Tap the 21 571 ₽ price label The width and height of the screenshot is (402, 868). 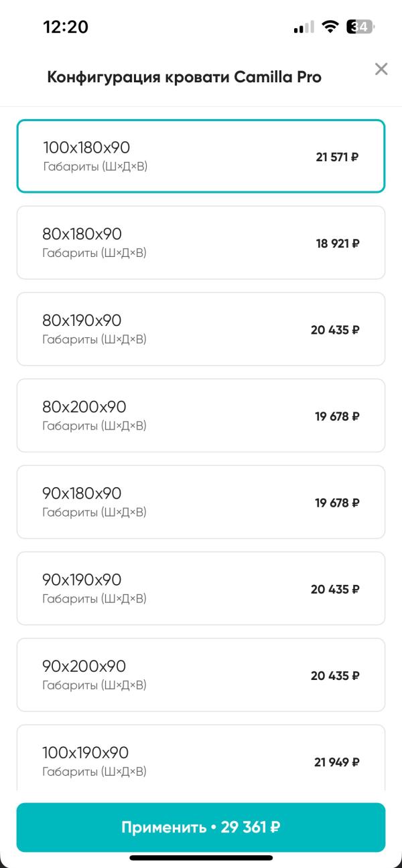click(338, 157)
